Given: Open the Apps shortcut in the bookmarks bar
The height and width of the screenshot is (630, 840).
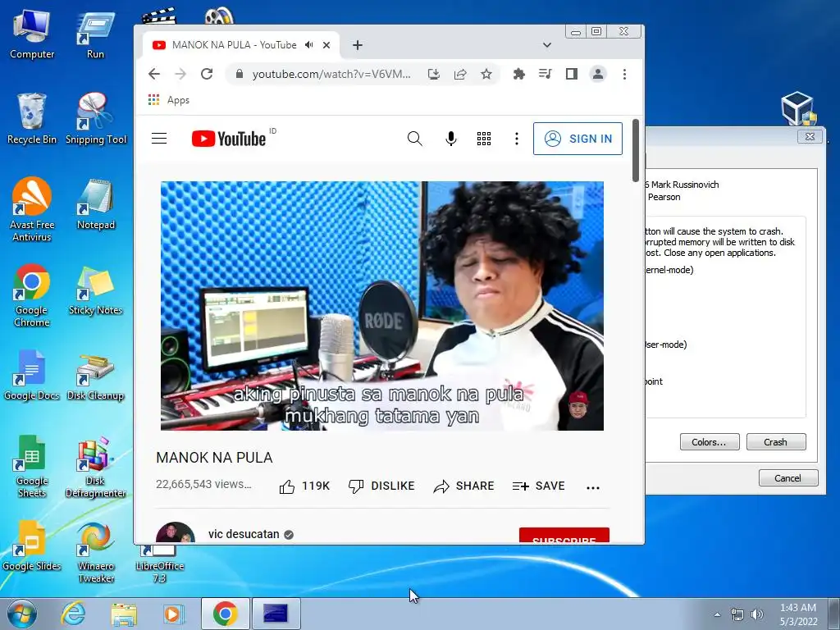Looking at the screenshot, I should click(169, 100).
